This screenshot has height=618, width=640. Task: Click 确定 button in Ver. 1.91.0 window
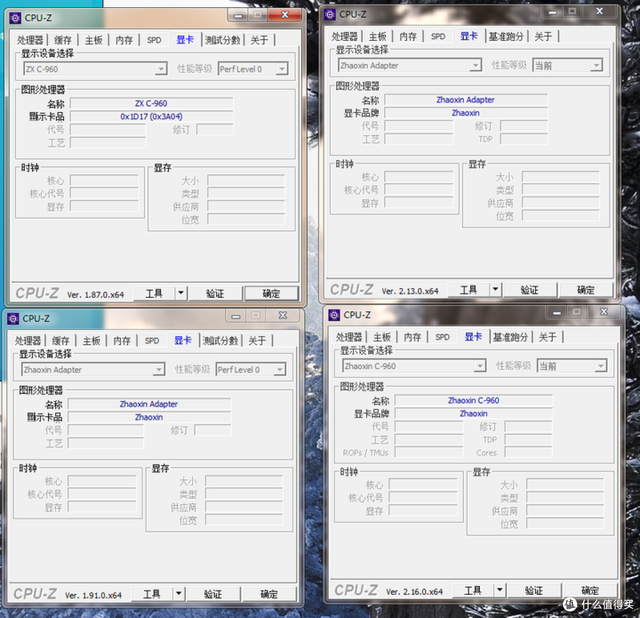(x=269, y=594)
